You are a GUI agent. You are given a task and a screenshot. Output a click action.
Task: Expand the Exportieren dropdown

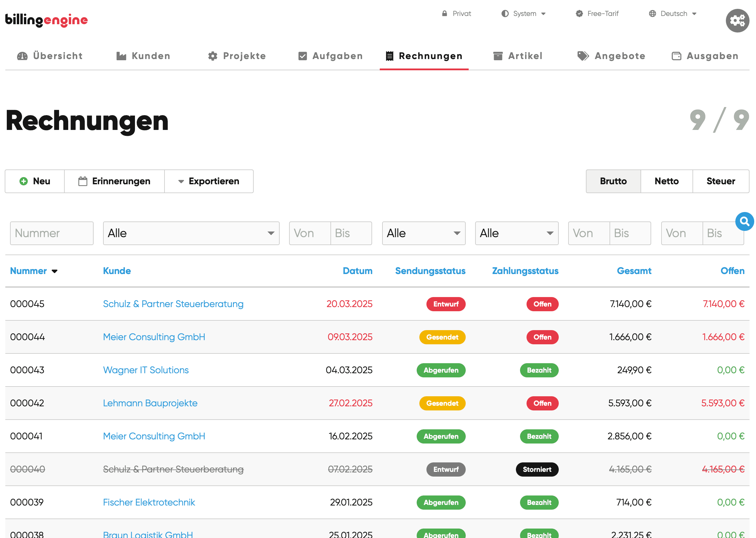209,181
